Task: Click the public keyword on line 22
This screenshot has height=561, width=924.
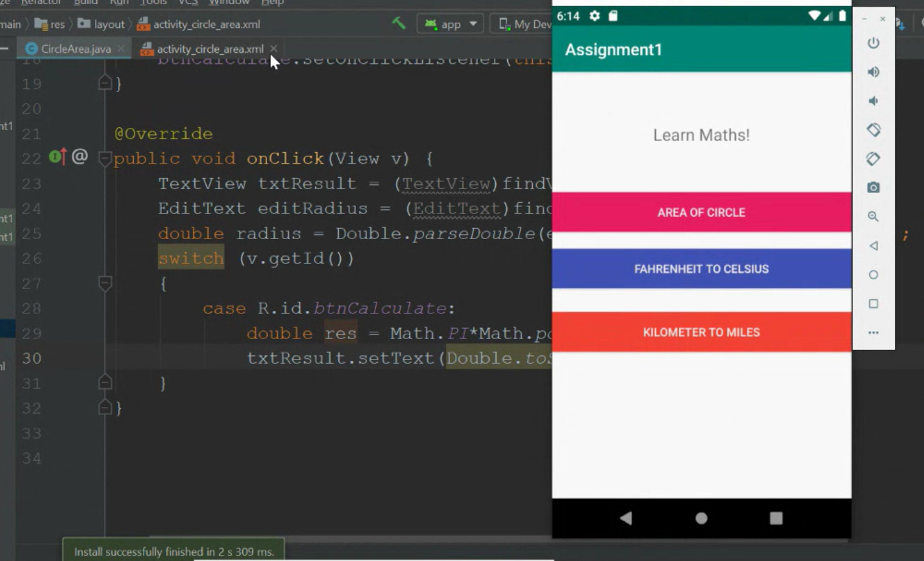Action: 147,159
